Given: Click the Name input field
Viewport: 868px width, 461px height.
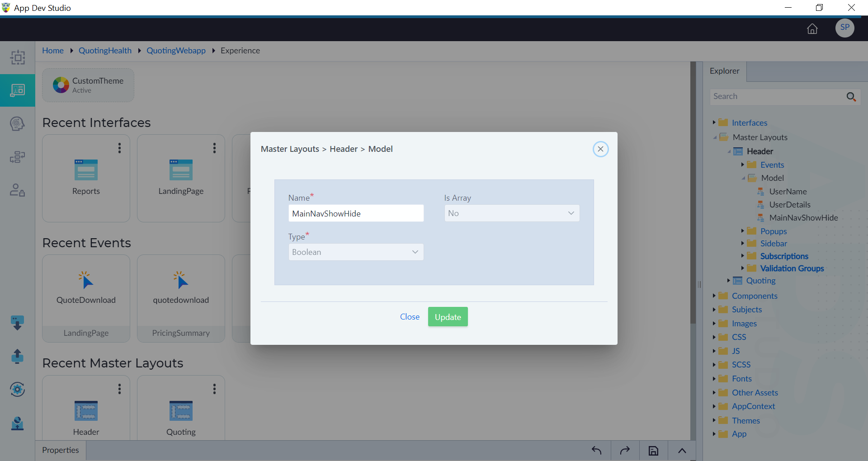Looking at the screenshot, I should [x=356, y=213].
